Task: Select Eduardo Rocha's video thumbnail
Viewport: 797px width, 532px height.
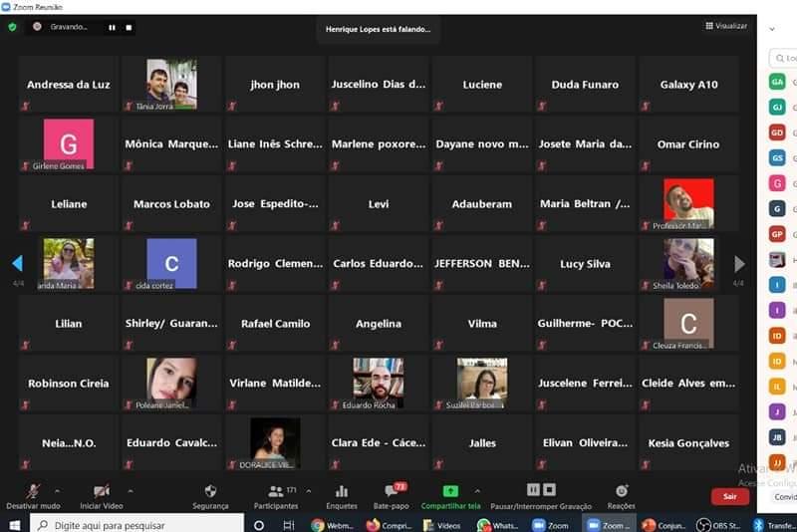Action: tap(379, 383)
